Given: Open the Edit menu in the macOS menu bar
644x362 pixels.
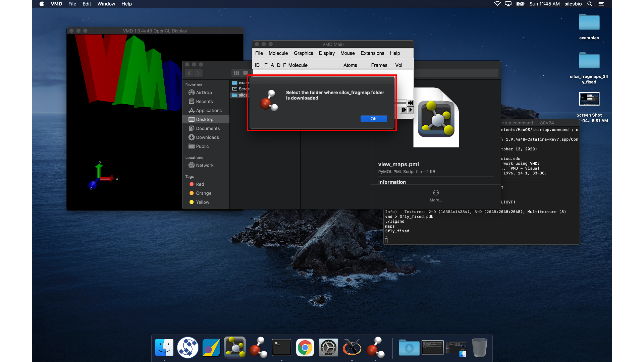Looking at the screenshot, I should point(87,4).
